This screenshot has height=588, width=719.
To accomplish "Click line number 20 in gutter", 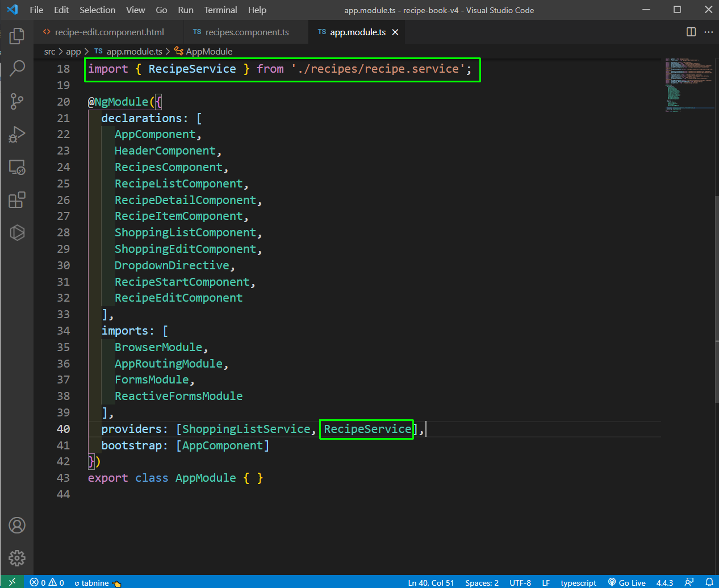I will (x=63, y=102).
